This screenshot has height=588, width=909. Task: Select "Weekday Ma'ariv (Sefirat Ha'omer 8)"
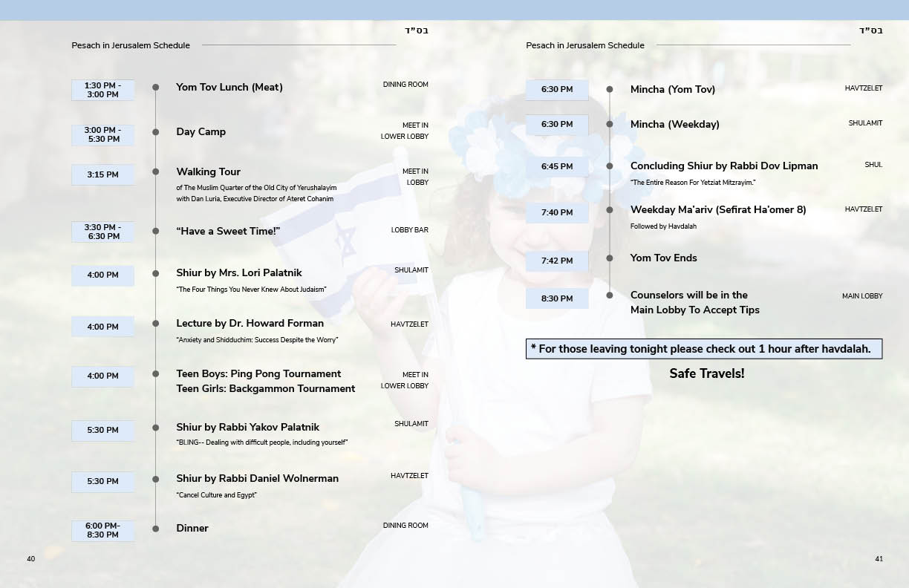[718, 209]
